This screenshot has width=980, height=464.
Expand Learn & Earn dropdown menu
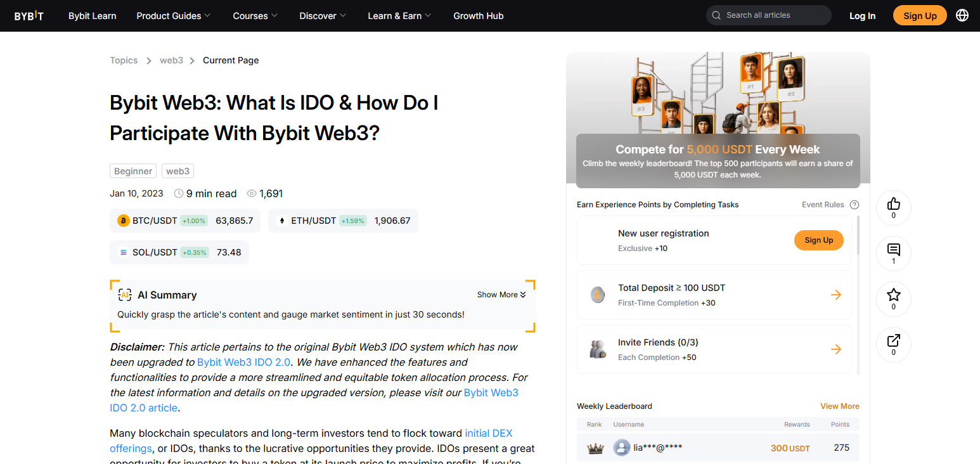tap(399, 16)
